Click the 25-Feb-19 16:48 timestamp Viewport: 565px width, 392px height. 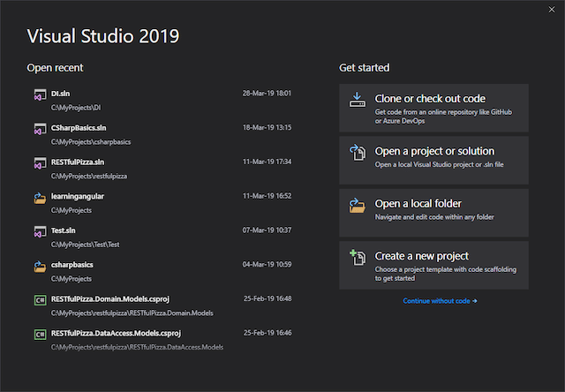(x=267, y=298)
